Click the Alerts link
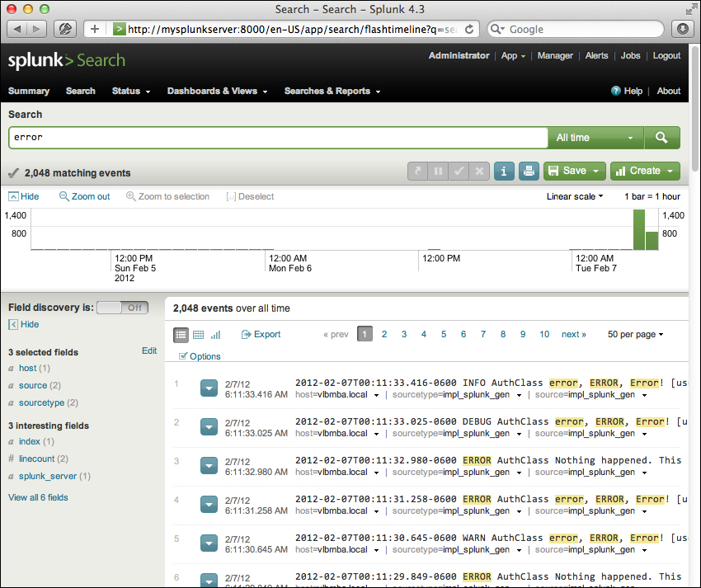This screenshot has height=588, width=701. click(x=596, y=55)
